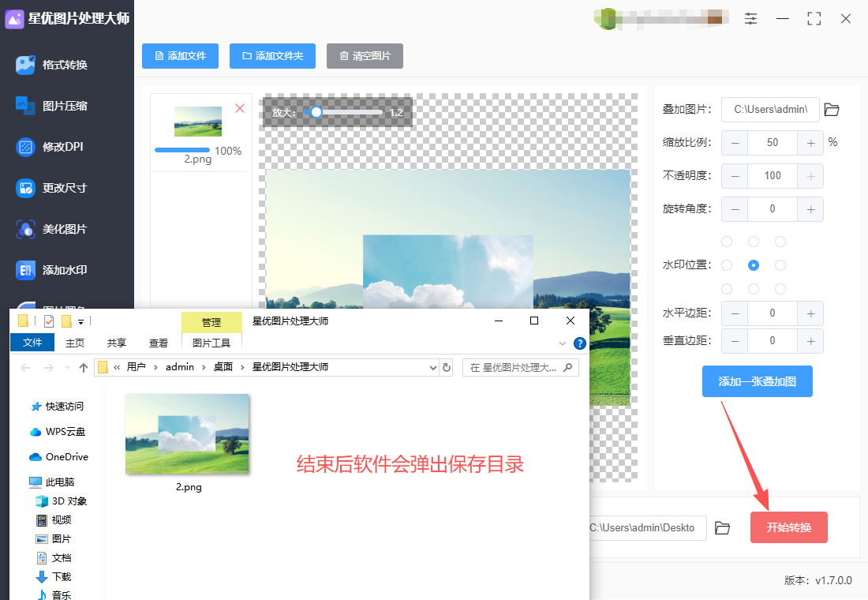
Task: Open the 查看 tab in Explorer ribbon
Action: tap(159, 343)
